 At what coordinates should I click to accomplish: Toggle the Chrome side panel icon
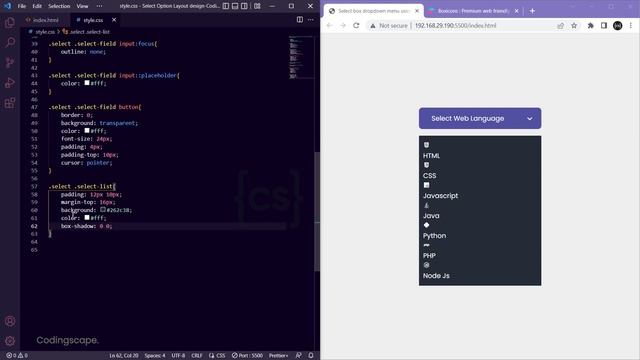(x=604, y=25)
